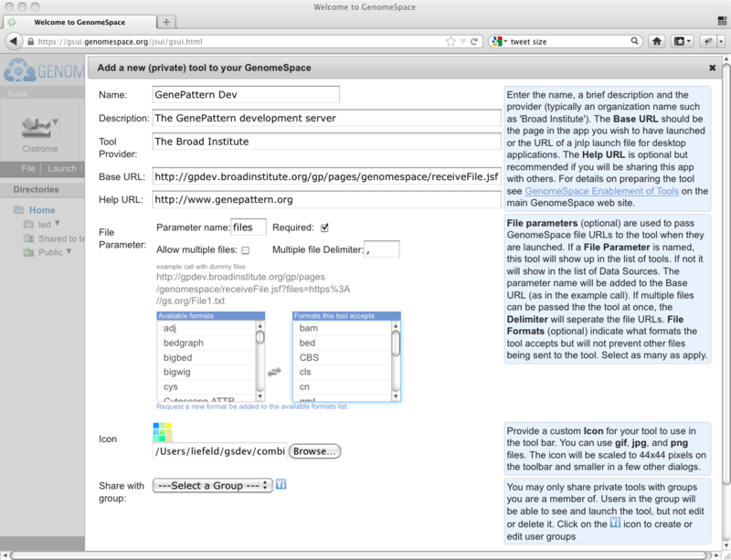731x560 pixels.
Task: Click the Public folder icon
Action: pyautogui.click(x=29, y=253)
